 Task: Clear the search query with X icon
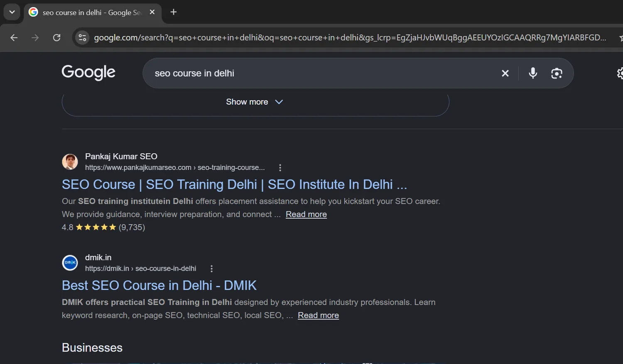pyautogui.click(x=505, y=73)
